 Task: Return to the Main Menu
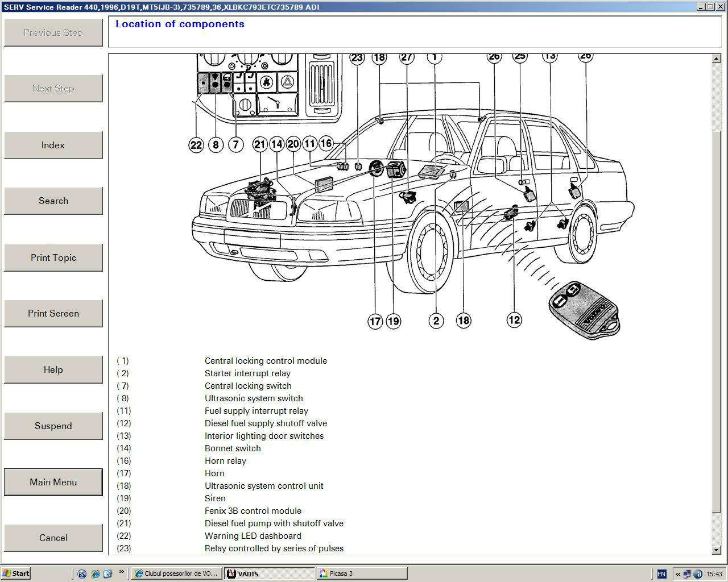coord(53,482)
